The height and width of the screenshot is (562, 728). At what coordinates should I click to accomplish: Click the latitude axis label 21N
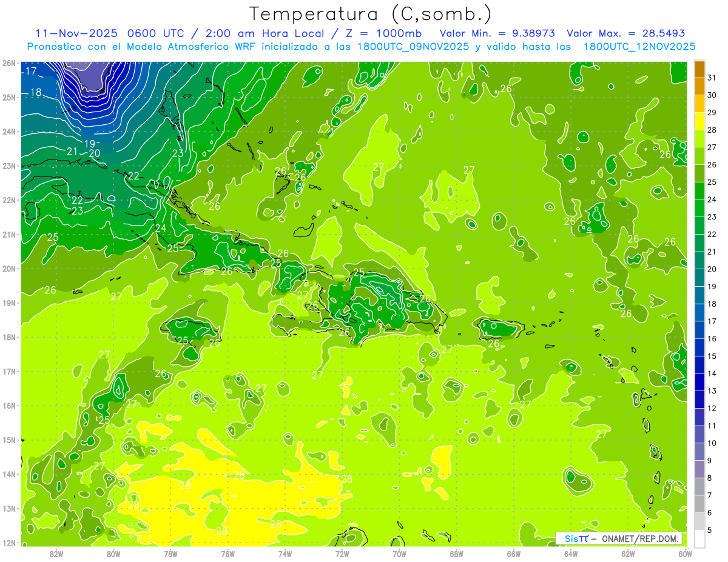(10, 234)
